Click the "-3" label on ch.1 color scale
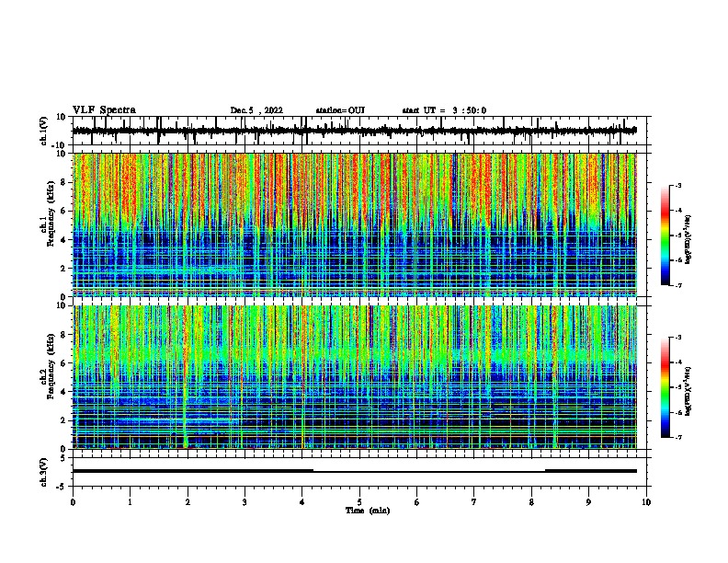 pyautogui.click(x=677, y=185)
